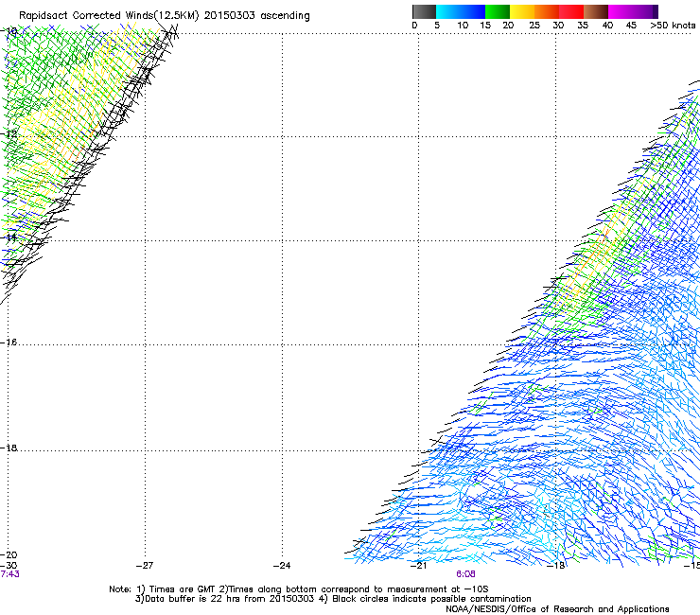Click the legend scale number '25'
This screenshot has width=700, height=615.
pyautogui.click(x=534, y=26)
